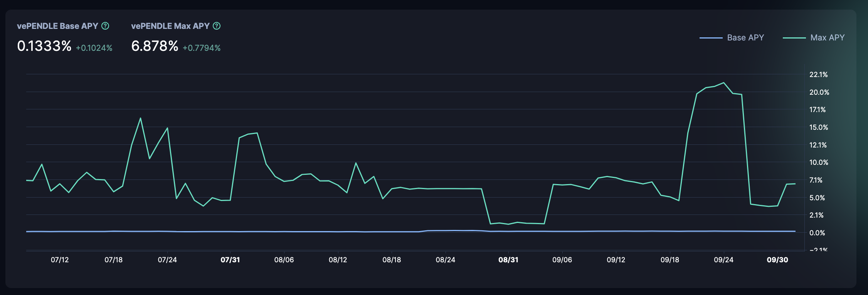This screenshot has height=295, width=868.
Task: Click the +0.1024% change indicator
Action: coord(94,48)
